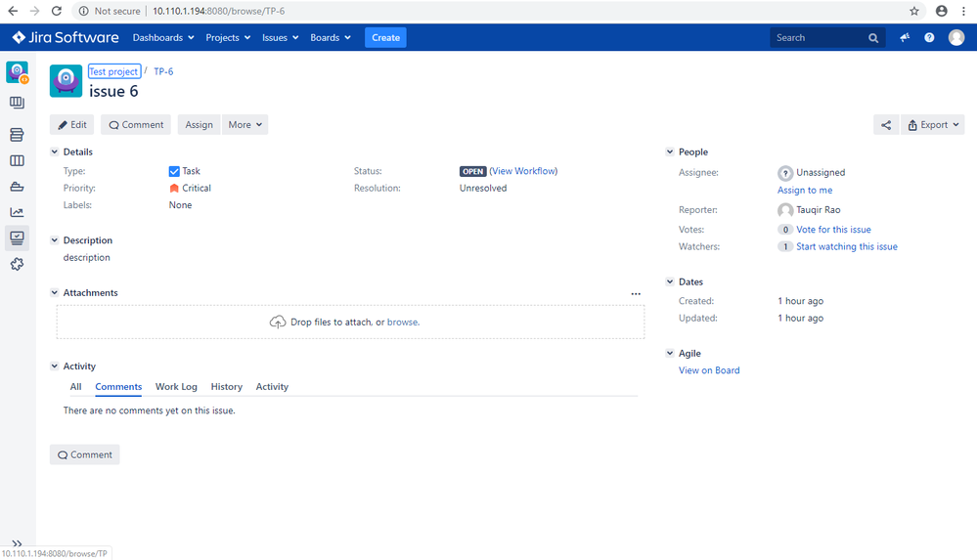Collapse the People section

pos(670,151)
